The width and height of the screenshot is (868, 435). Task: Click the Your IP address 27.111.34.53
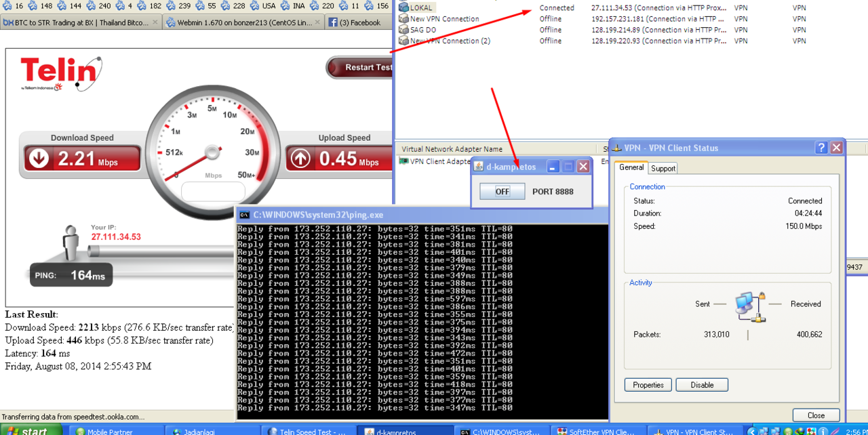click(116, 237)
